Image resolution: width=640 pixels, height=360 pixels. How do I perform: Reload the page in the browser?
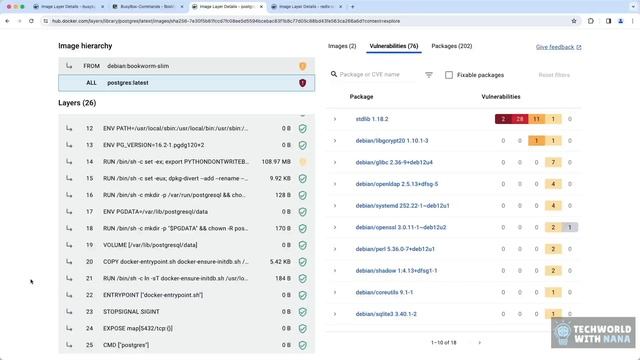coord(31,21)
